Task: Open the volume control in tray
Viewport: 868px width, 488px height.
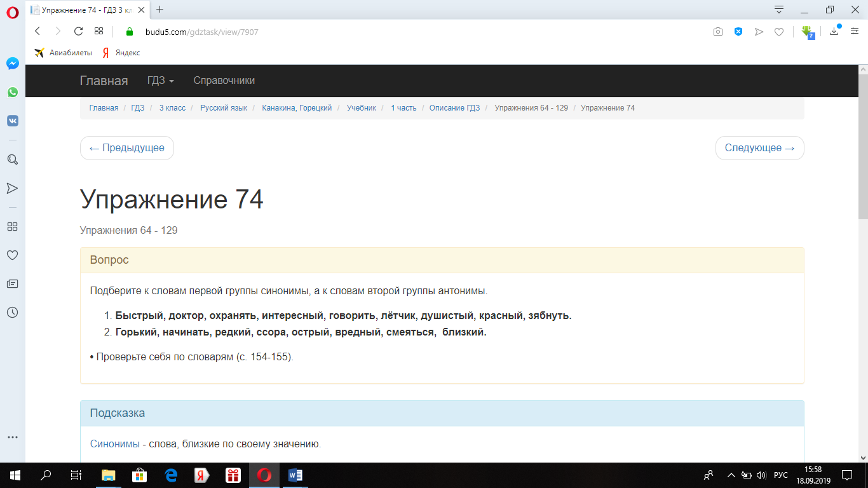Action: [x=761, y=475]
